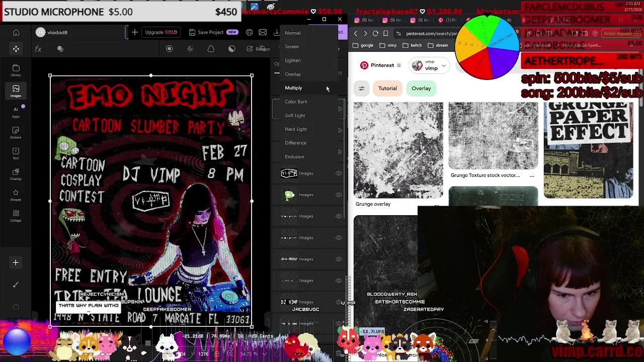Select the Text tool in the sidebar
Image resolution: width=644 pixels, height=362 pixels.
click(16, 153)
